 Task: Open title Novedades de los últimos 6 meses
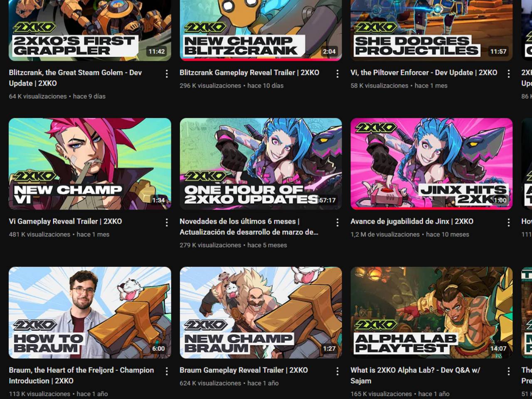coord(249,227)
